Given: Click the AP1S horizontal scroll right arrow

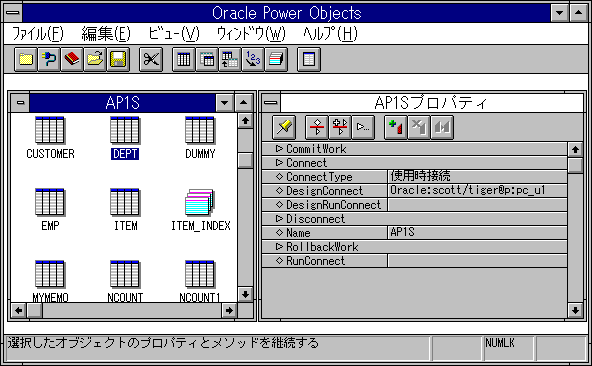Looking at the screenshot, I should (229, 310).
